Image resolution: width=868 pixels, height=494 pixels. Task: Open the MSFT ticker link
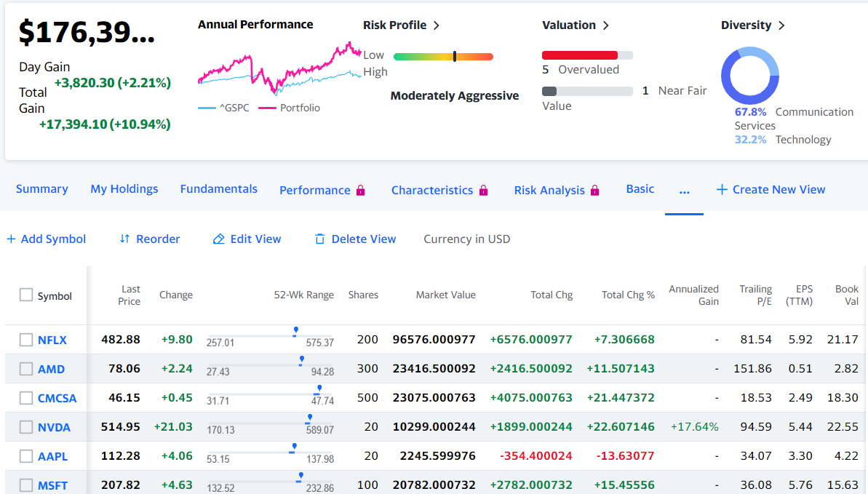coord(54,485)
